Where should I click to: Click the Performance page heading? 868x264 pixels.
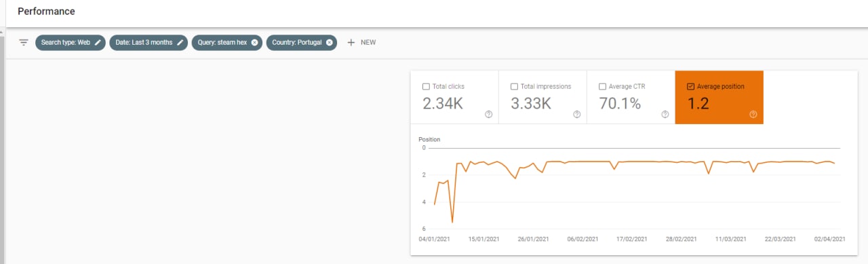[x=46, y=12]
